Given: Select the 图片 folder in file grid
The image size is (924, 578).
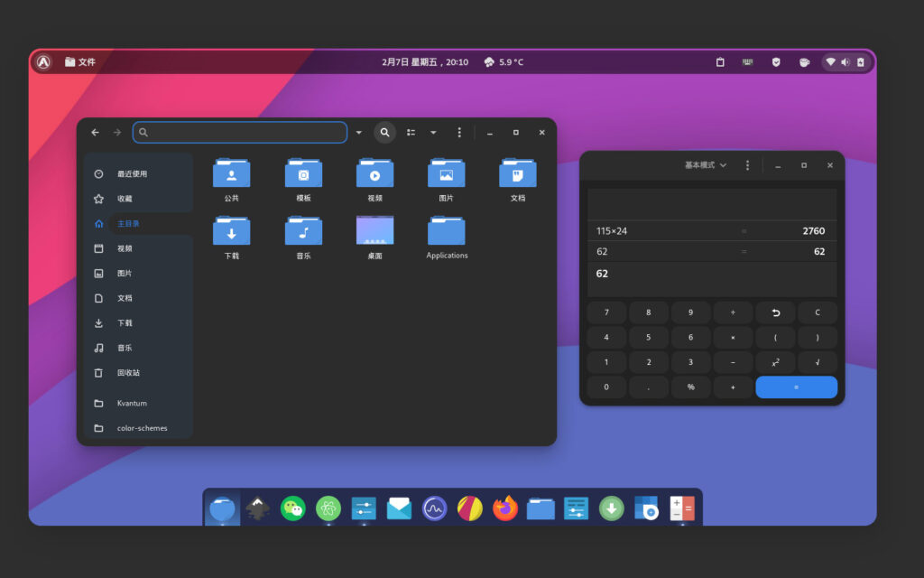Looking at the screenshot, I should point(446,173).
